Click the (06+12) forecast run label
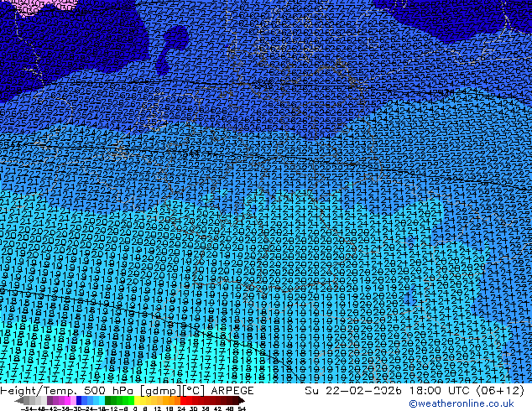 [x=500, y=391]
